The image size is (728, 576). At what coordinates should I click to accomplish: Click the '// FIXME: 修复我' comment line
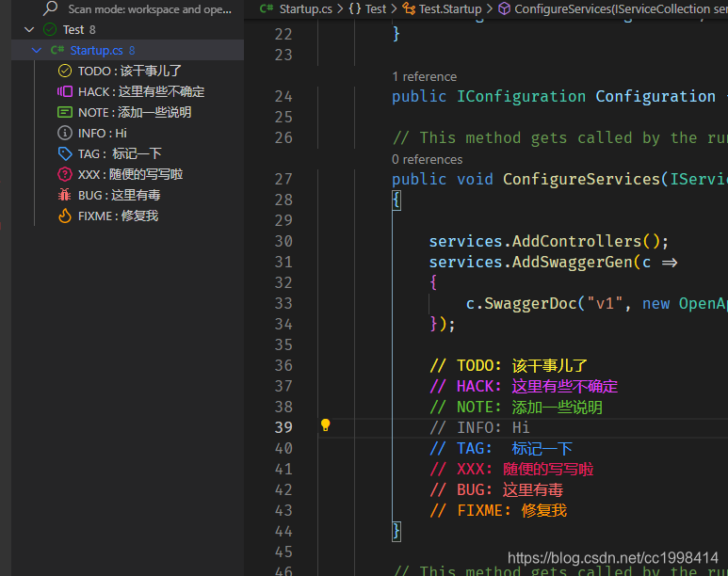[x=497, y=510]
